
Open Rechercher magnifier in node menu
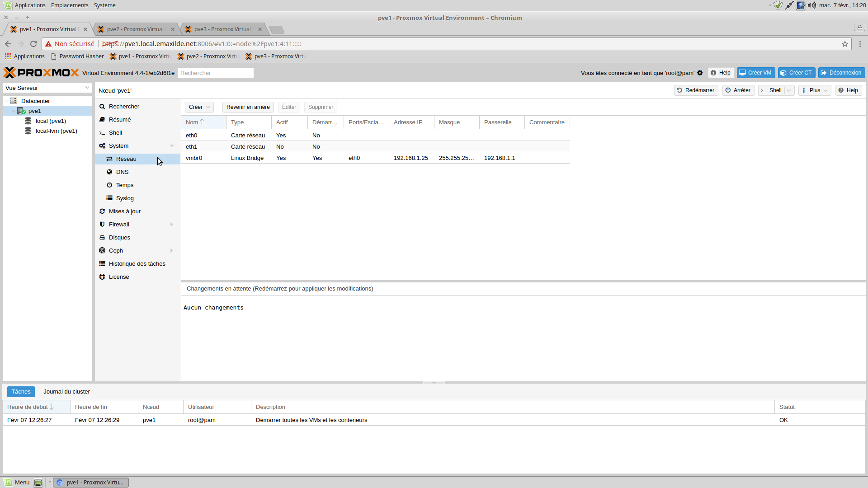[x=102, y=107]
